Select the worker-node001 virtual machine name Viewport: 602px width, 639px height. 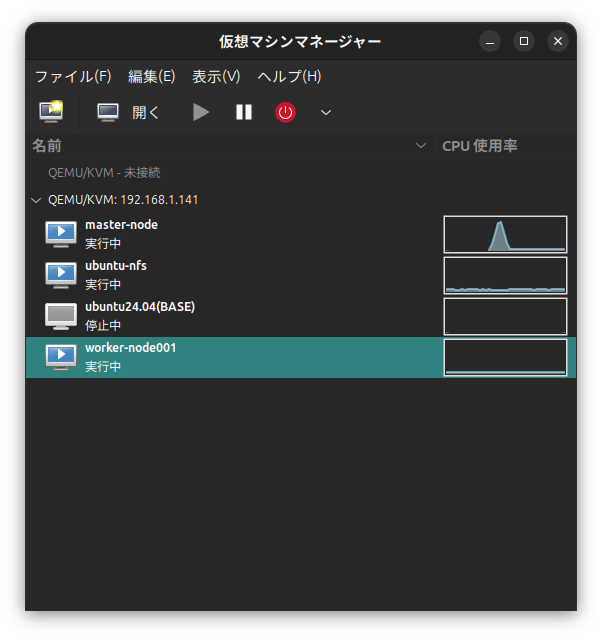point(130,348)
